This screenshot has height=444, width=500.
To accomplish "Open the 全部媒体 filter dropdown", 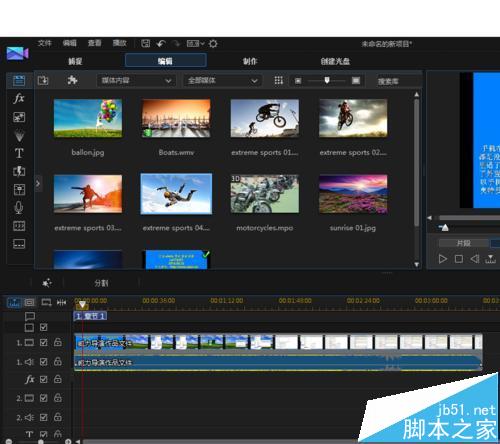I will pyautogui.click(x=222, y=81).
